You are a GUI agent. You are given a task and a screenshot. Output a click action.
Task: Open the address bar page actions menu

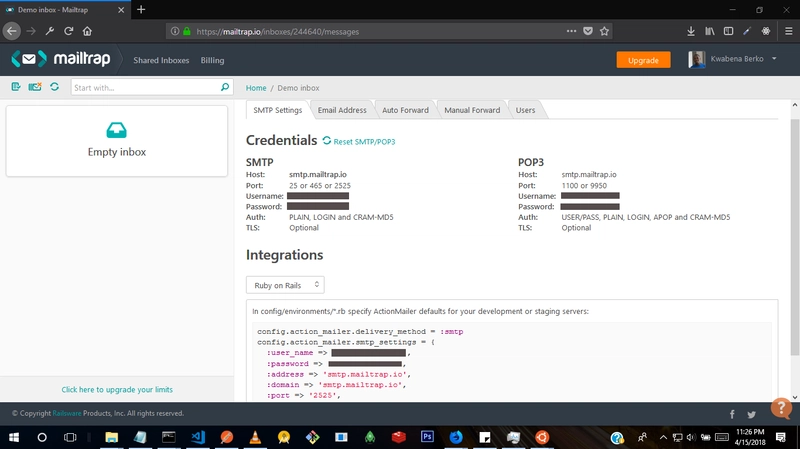(x=571, y=31)
